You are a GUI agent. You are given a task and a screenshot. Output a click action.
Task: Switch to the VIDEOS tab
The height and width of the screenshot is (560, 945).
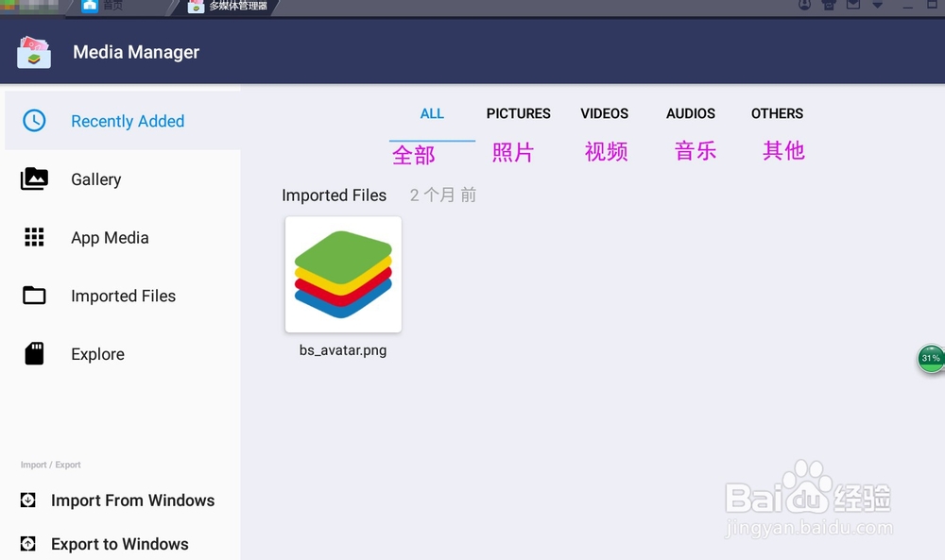[604, 113]
